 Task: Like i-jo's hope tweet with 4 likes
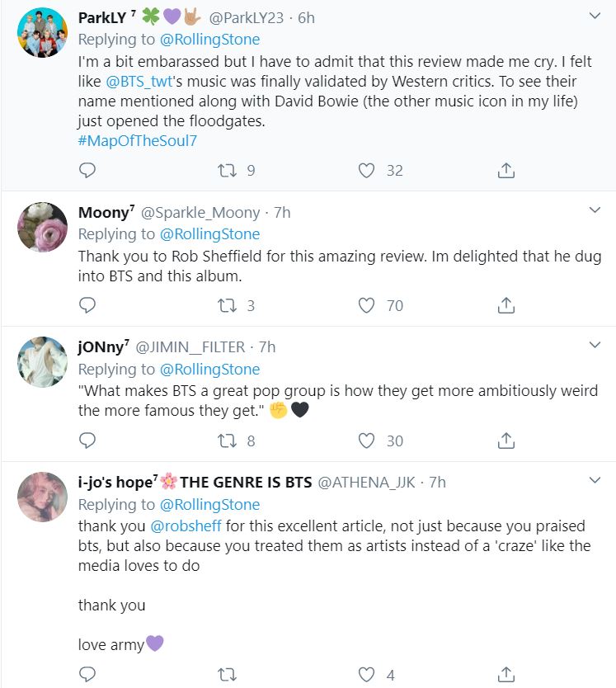pos(367,675)
